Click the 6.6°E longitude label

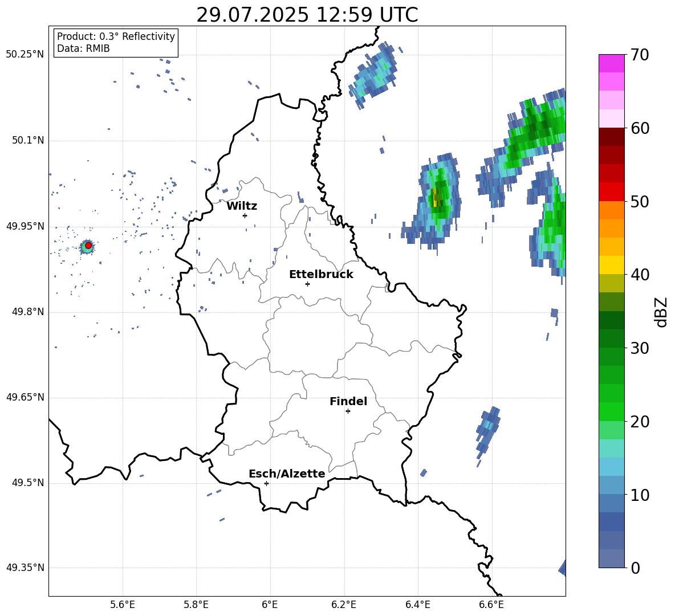pos(491,605)
